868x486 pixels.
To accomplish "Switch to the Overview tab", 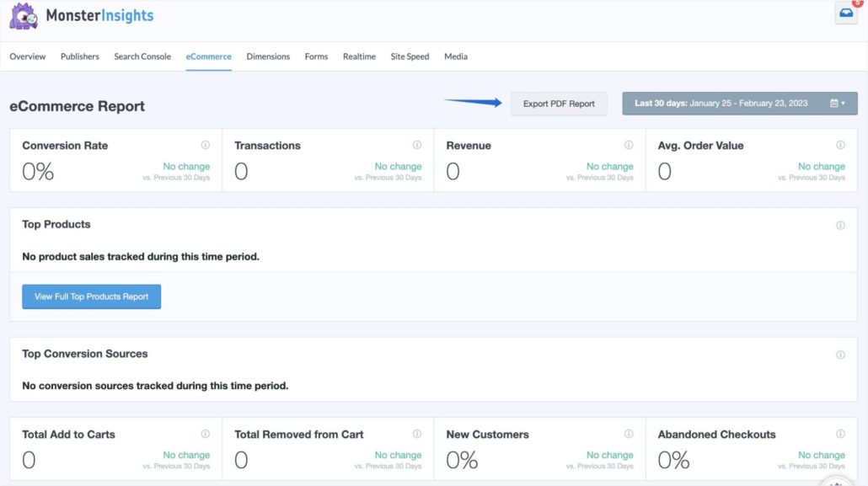I will (28, 56).
